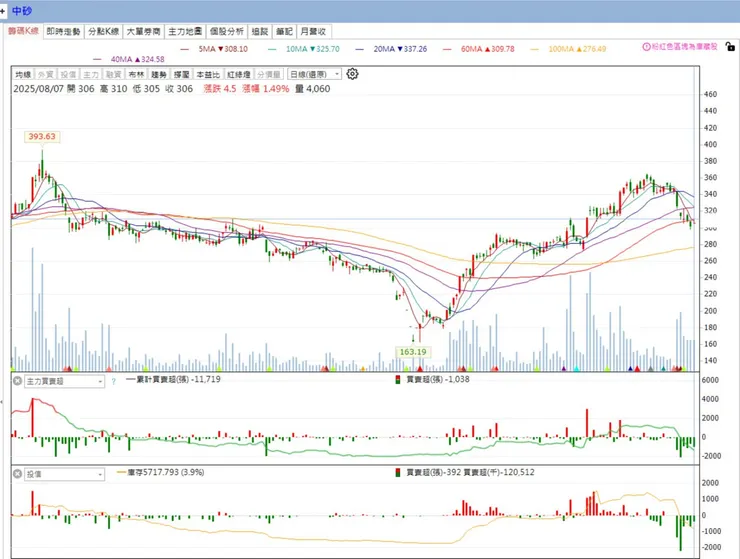
Task: Toggle the 均線 moving average overlay
Action: [23, 75]
